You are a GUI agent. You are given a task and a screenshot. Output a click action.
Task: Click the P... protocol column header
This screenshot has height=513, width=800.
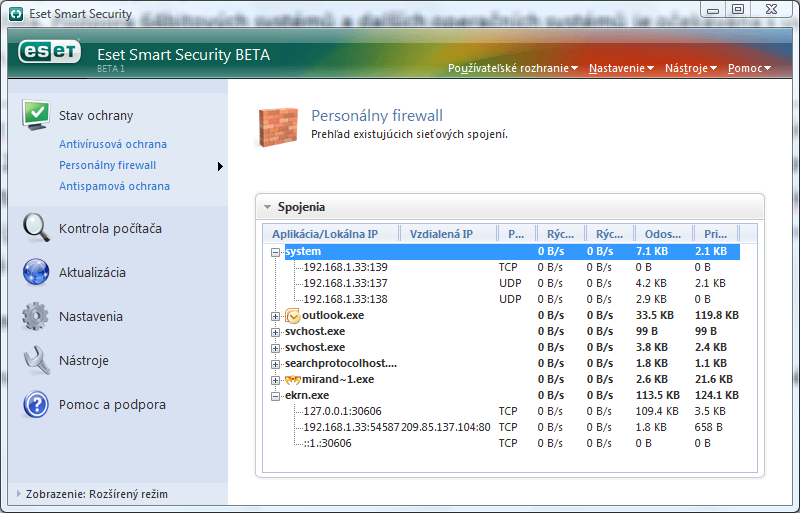point(516,234)
